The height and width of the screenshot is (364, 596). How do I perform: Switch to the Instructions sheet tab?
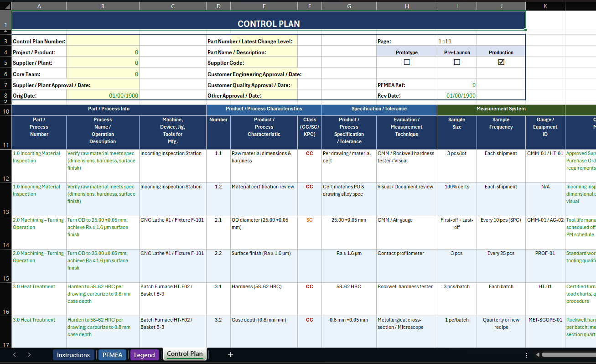[73, 354]
